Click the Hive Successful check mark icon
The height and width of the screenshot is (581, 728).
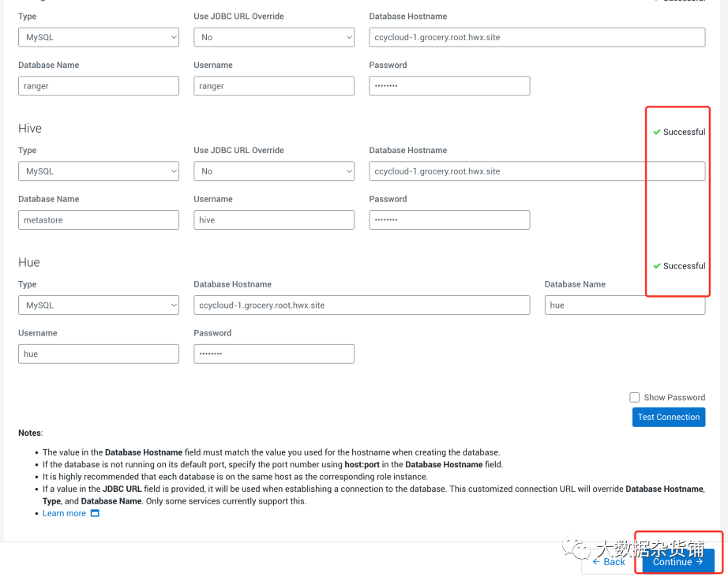pos(656,133)
